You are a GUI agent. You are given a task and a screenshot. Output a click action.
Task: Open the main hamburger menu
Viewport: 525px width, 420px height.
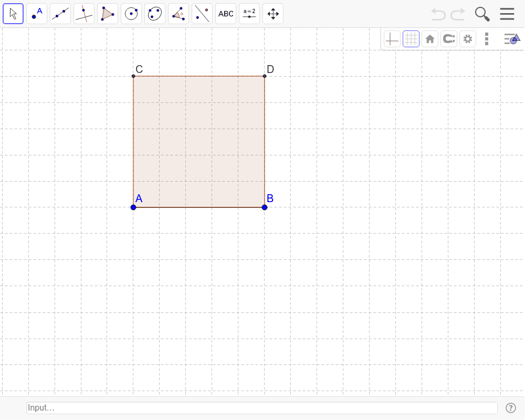[x=507, y=14]
